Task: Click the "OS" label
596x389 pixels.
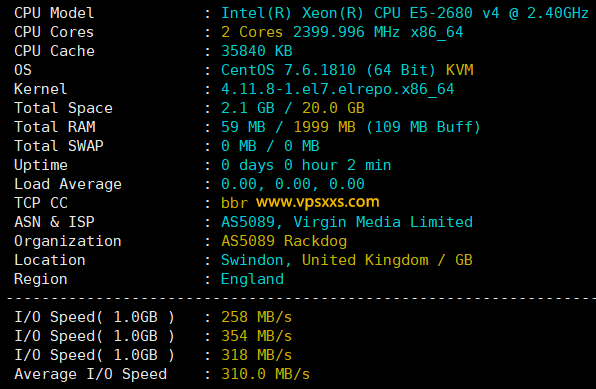Action: (x=23, y=70)
